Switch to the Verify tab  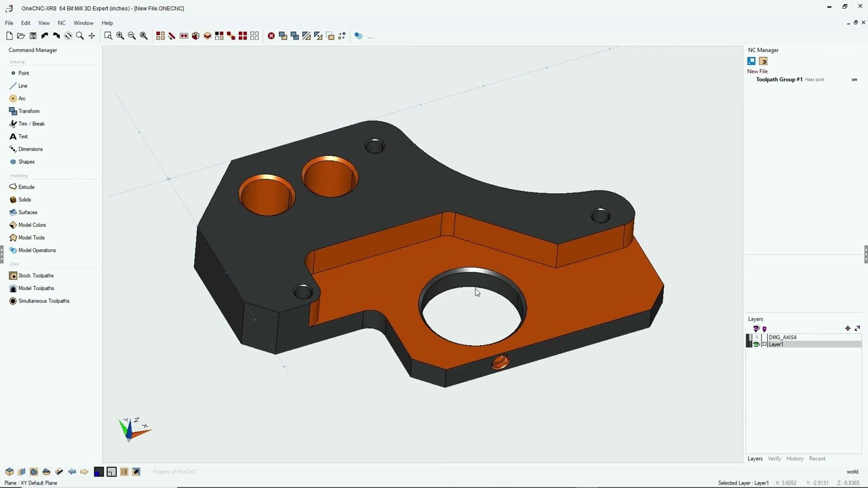pos(774,459)
